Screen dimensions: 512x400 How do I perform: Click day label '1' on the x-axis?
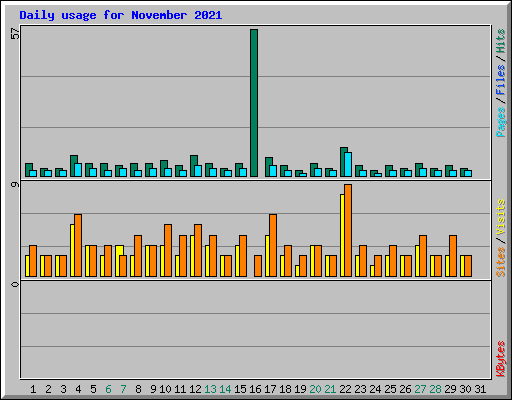pos(33,389)
